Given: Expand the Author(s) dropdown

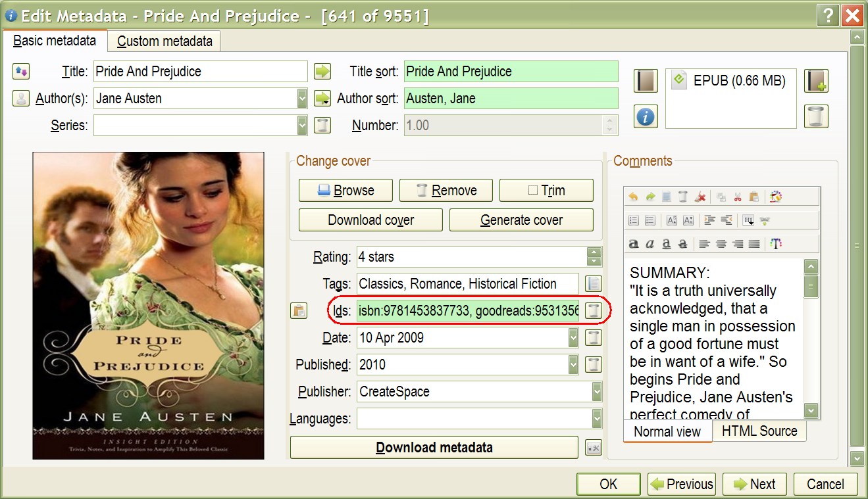Looking at the screenshot, I should 302,99.
